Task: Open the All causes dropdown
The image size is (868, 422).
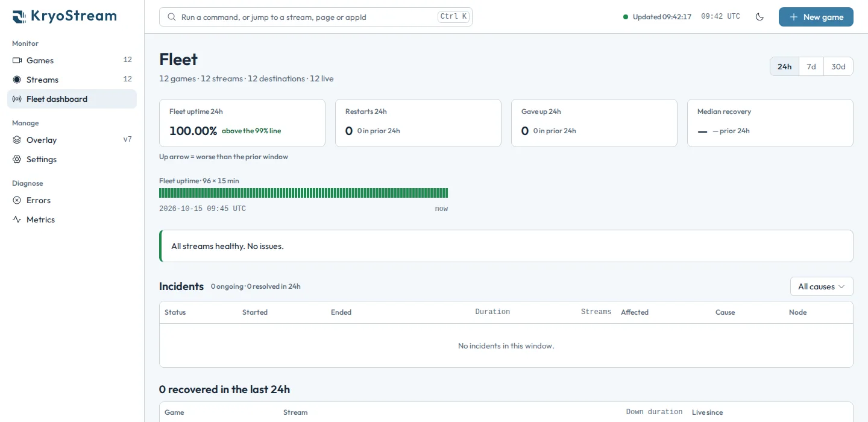Action: 822,286
